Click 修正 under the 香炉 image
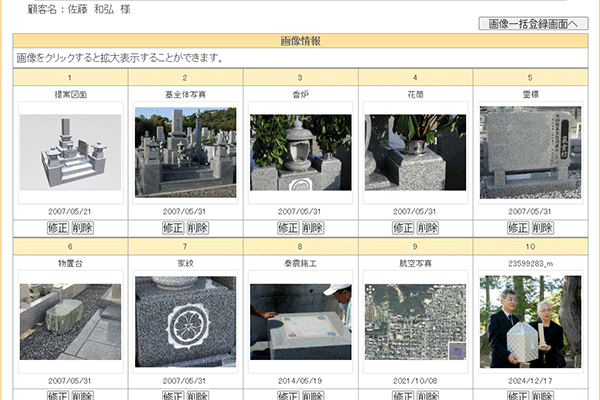The image size is (600, 400). point(288,228)
